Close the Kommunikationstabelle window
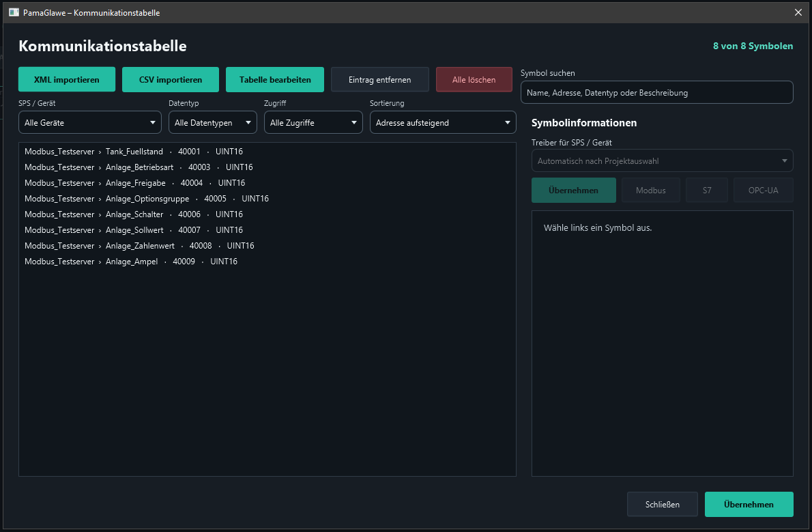 [x=798, y=12]
